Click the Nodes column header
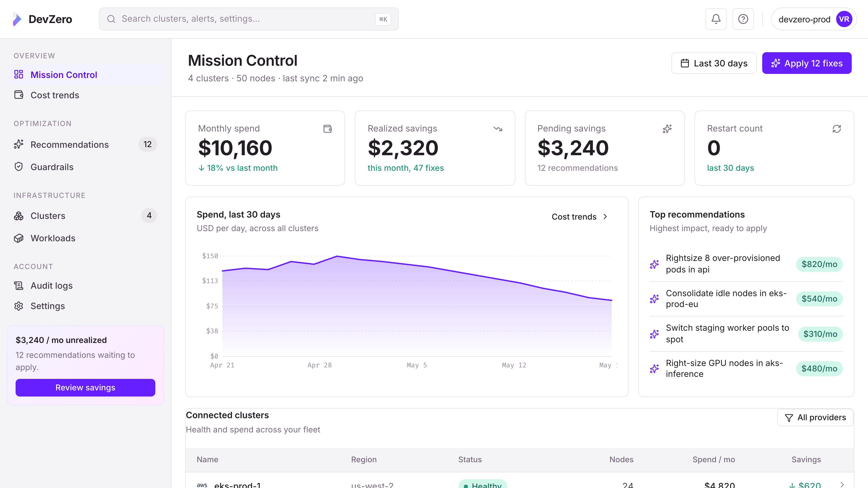This screenshot has height=488, width=868. pos(621,459)
